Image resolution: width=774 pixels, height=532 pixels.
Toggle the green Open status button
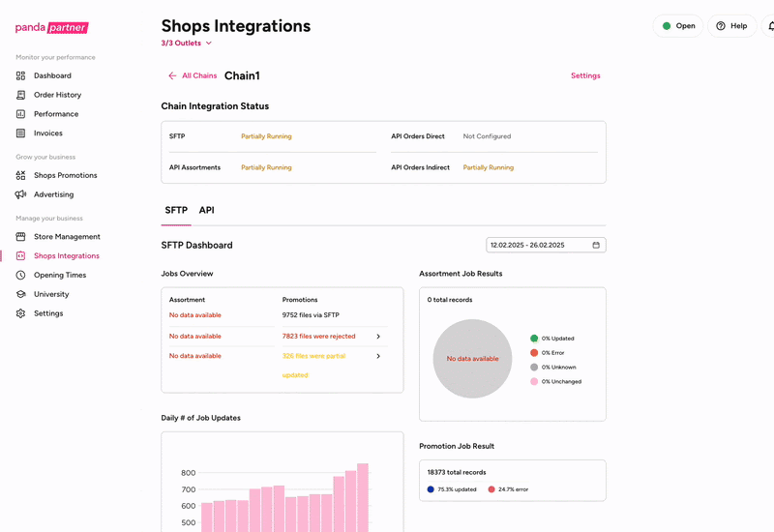[678, 26]
